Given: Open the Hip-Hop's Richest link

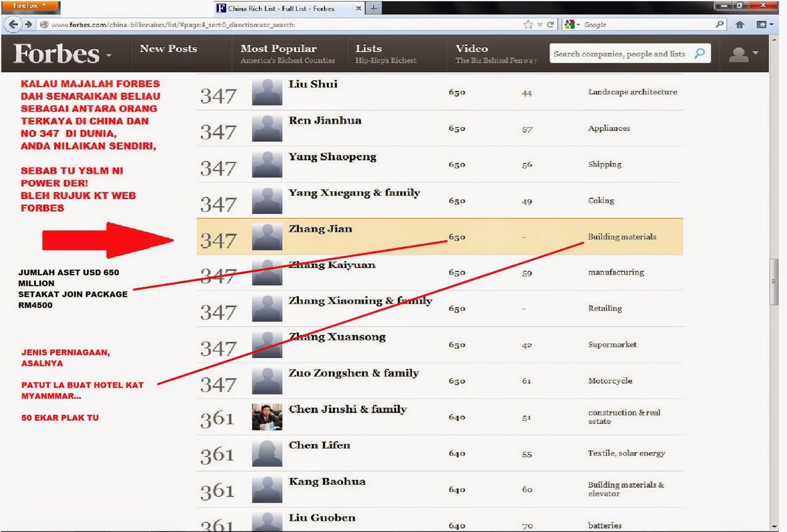Looking at the screenshot, I should point(386,60).
